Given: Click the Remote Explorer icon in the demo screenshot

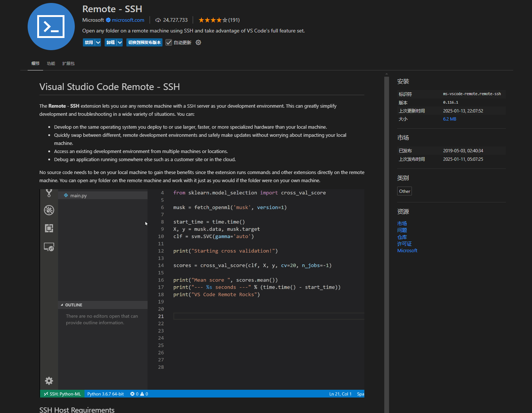Looking at the screenshot, I should coord(49,247).
